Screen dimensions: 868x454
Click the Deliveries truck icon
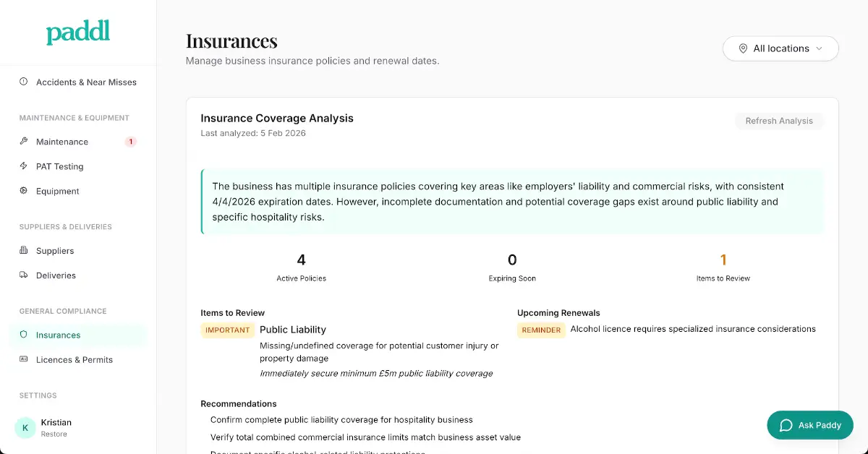[24, 275]
